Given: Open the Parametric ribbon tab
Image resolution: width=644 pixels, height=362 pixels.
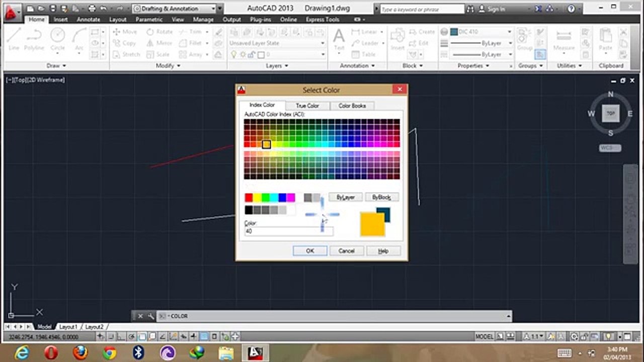Looking at the screenshot, I should 149,20.
